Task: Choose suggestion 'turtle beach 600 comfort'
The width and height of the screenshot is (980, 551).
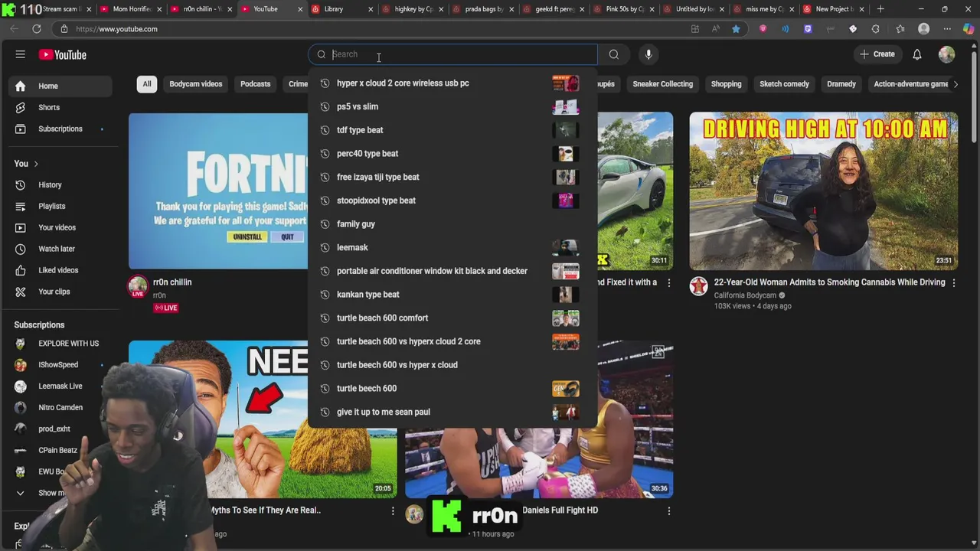Action: coord(452,318)
